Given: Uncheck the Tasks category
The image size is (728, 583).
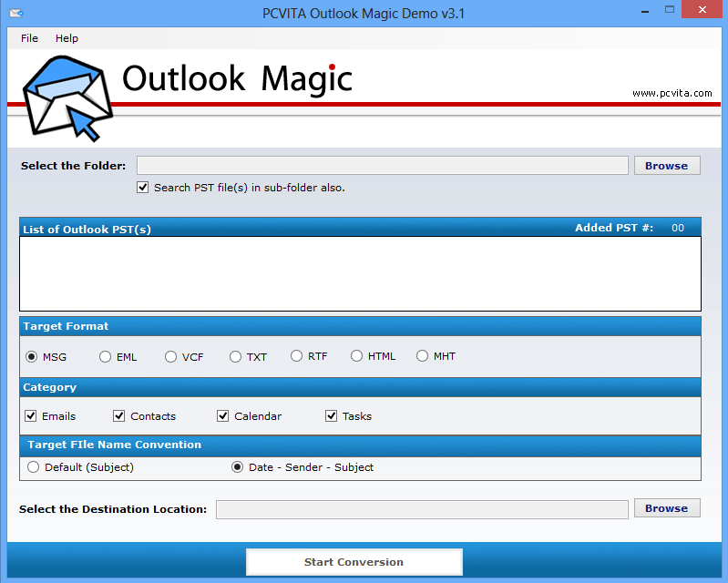Looking at the screenshot, I should tap(331, 416).
